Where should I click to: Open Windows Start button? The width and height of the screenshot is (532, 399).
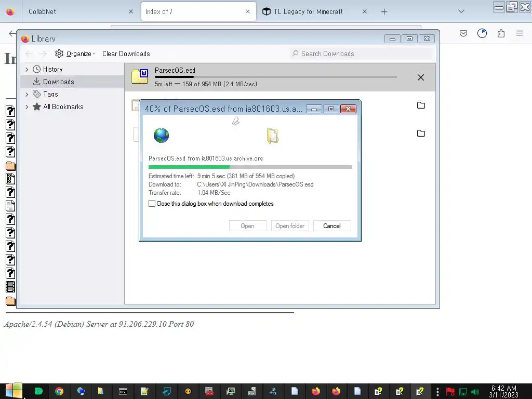click(x=14, y=391)
